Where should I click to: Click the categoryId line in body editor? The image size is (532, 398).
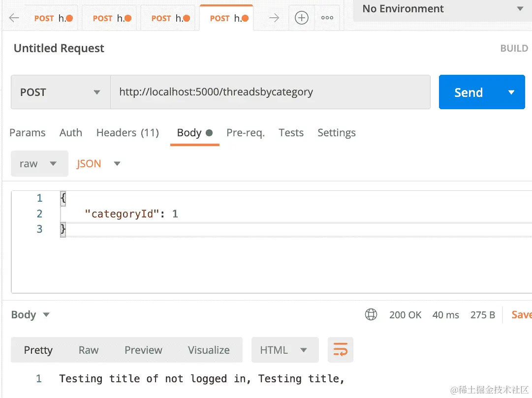(131, 214)
